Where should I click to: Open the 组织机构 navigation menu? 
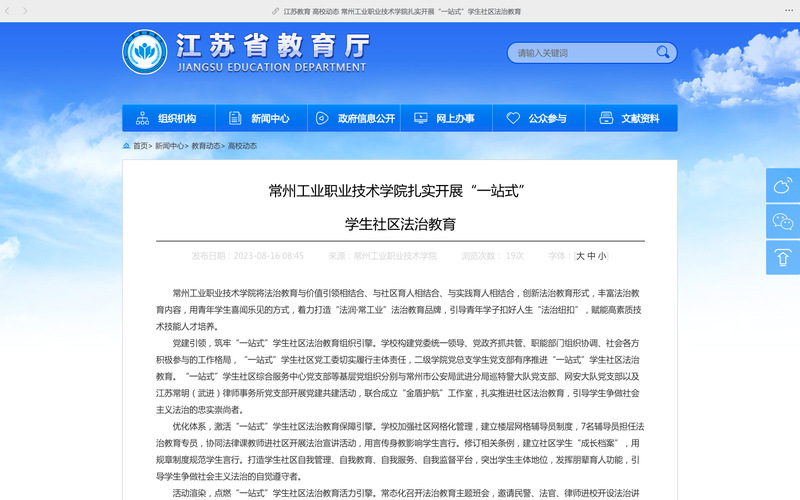click(x=168, y=118)
